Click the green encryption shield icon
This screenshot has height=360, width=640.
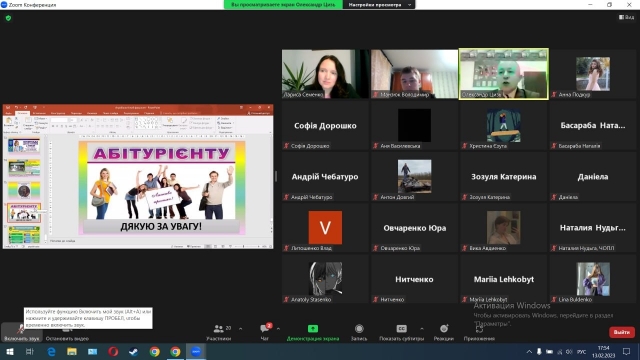coord(8,18)
